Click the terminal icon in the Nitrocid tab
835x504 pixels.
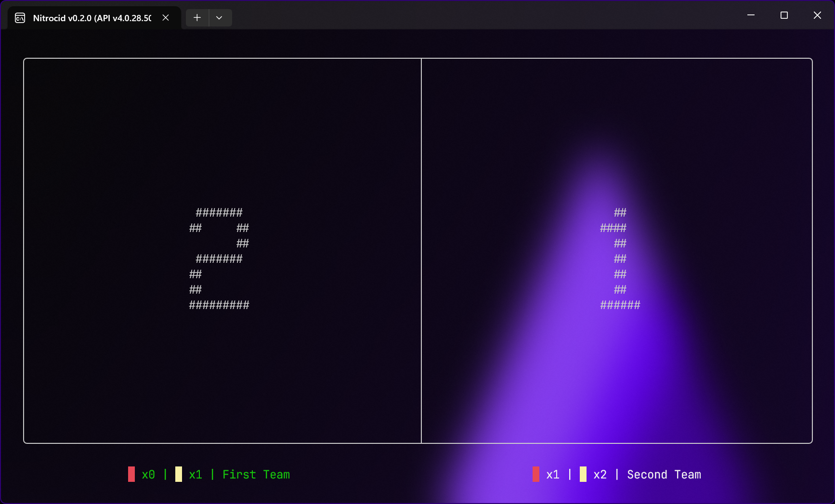pos(20,18)
